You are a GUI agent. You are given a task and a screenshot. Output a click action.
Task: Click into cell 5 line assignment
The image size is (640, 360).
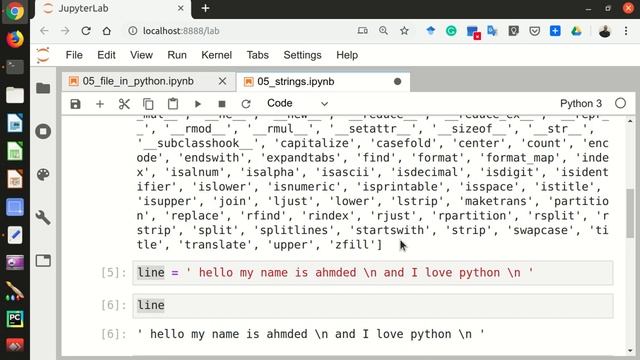pyautogui.click(x=373, y=273)
